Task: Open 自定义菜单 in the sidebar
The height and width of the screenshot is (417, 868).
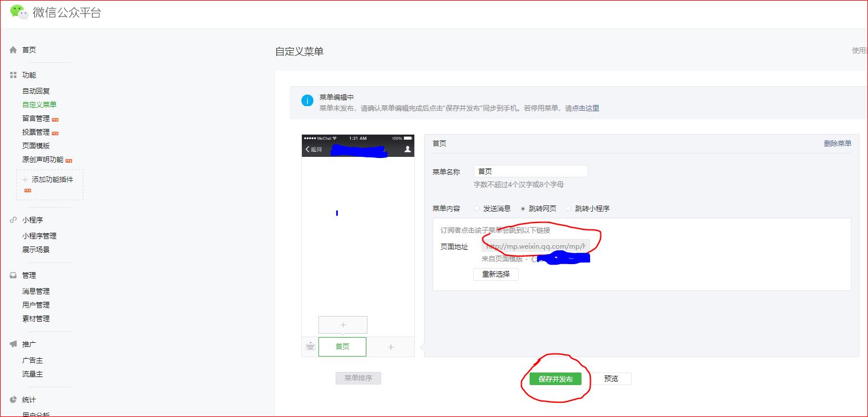Action: [x=39, y=105]
